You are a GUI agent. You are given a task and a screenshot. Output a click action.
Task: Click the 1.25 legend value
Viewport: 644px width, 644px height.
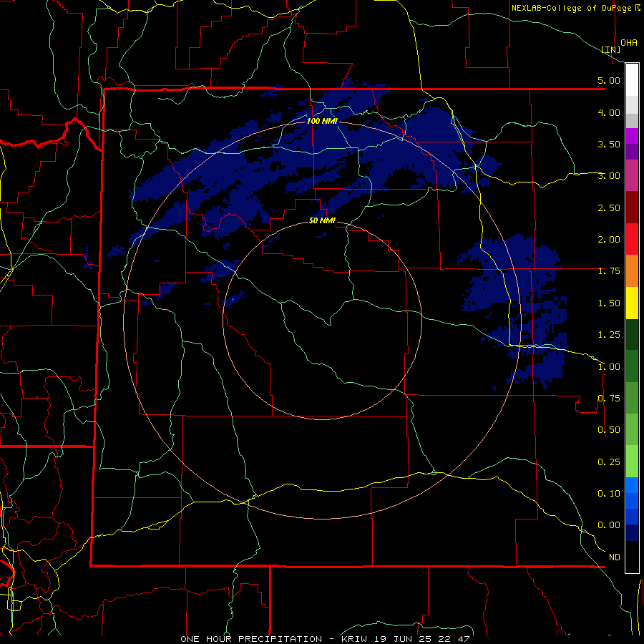(609, 335)
